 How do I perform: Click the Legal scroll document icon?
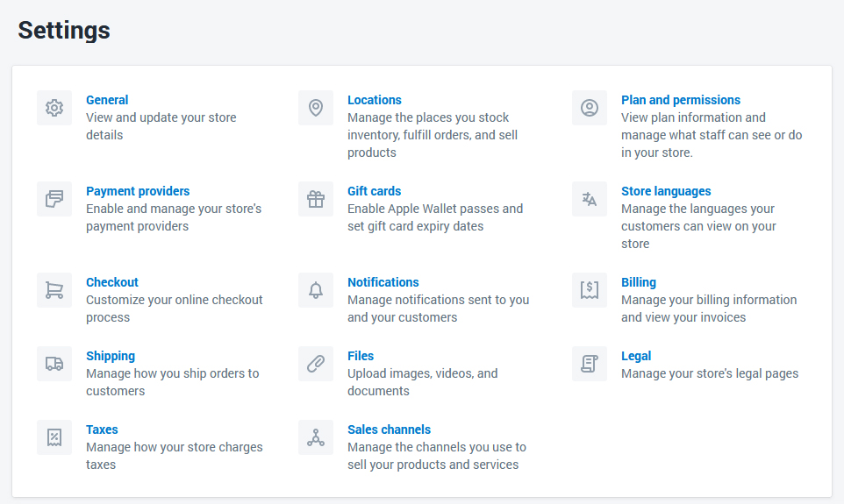(590, 364)
